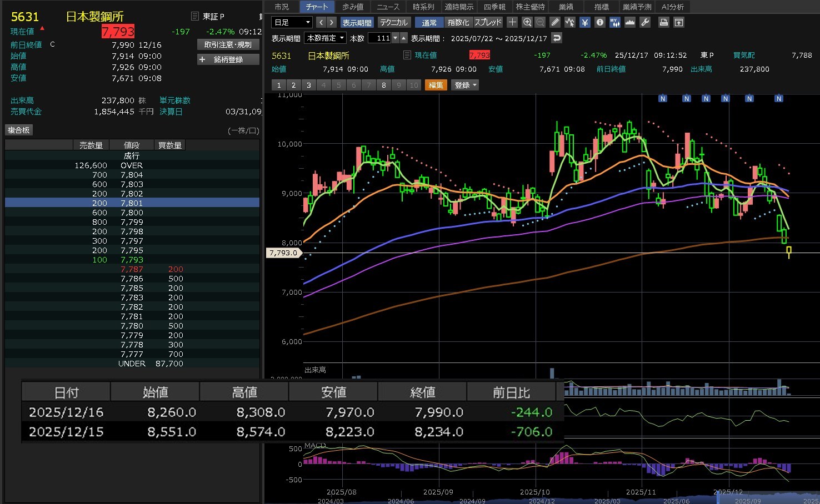The width and height of the screenshot is (820, 504).
Task: Click the 本数 number input field
Action: pyautogui.click(x=379, y=38)
